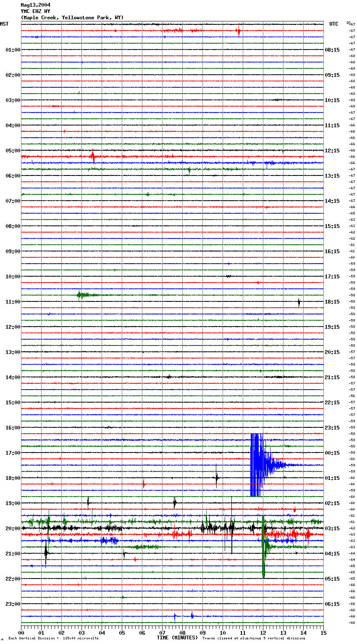The width and height of the screenshot is (357, 644).
Task: Click minute tick label 15 on the bottom axis
Action: (323, 633)
